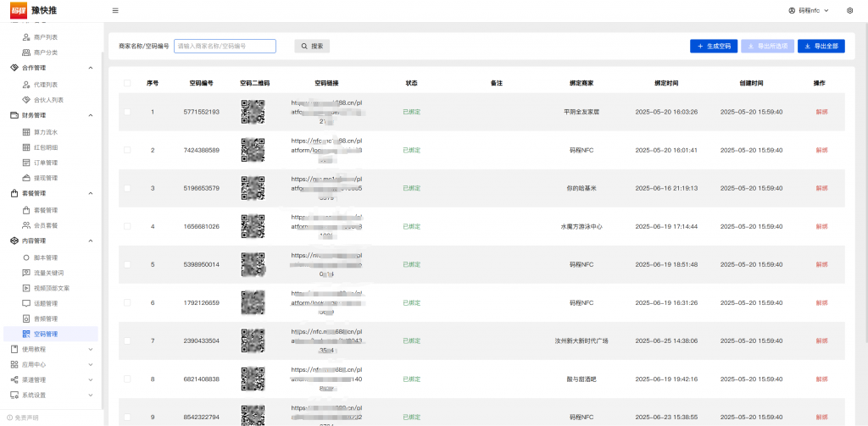This screenshot has width=868, height=426.
Task: Click the 生成空码 button
Action: click(714, 46)
